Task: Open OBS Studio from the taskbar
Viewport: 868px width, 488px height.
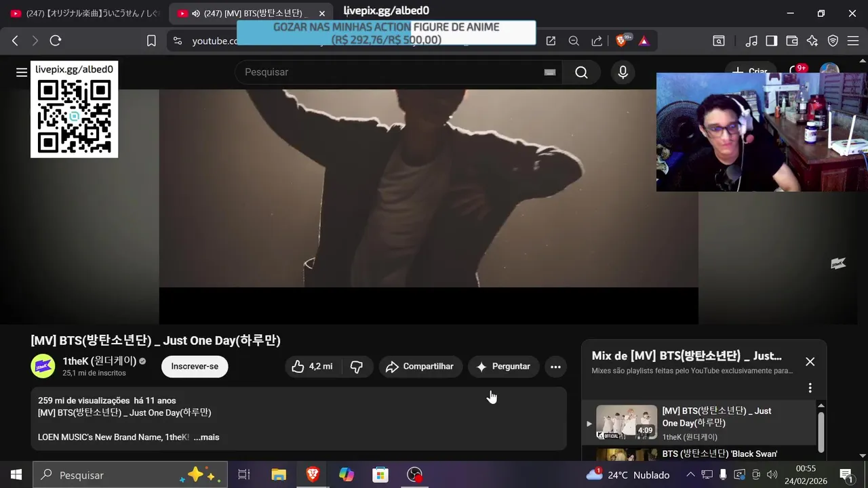Action: pyautogui.click(x=414, y=475)
